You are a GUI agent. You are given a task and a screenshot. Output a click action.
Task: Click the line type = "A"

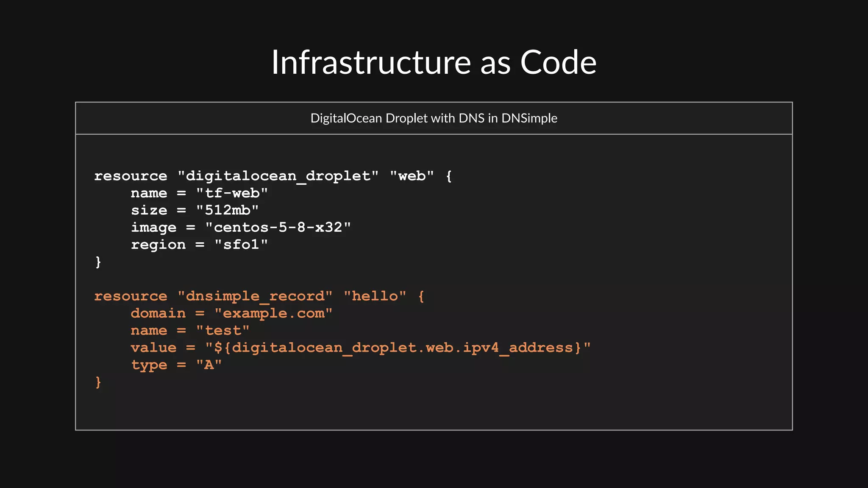pos(176,365)
